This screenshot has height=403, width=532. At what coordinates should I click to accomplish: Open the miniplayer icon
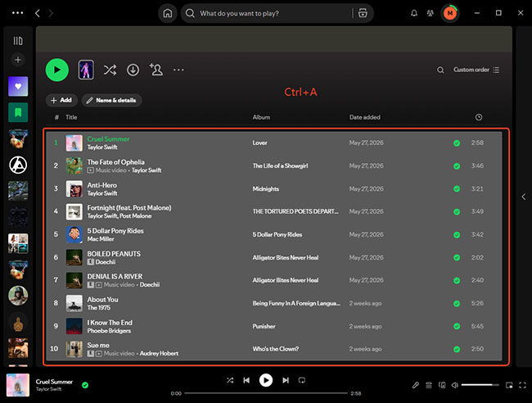(x=509, y=385)
